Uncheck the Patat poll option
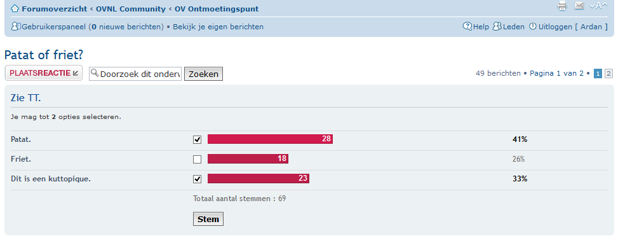This screenshot has width=644, height=238. pos(197,139)
